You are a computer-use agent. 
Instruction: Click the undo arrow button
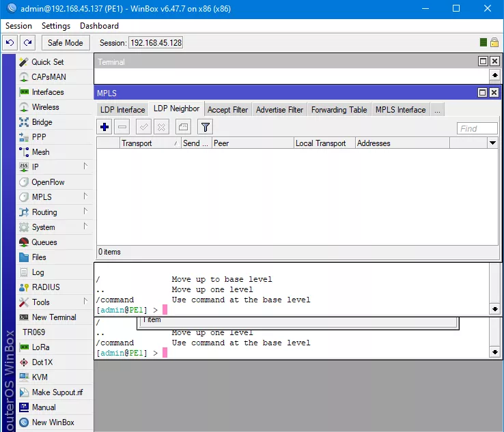(x=10, y=43)
